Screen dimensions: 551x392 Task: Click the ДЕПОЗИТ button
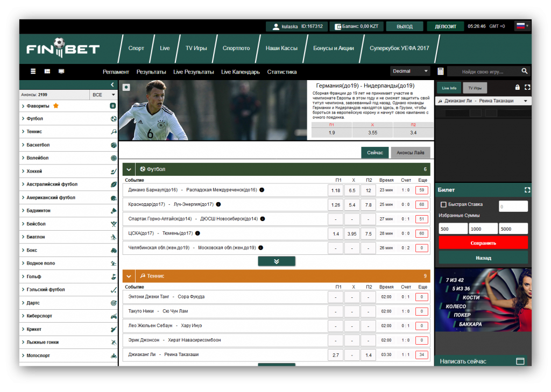(x=446, y=26)
